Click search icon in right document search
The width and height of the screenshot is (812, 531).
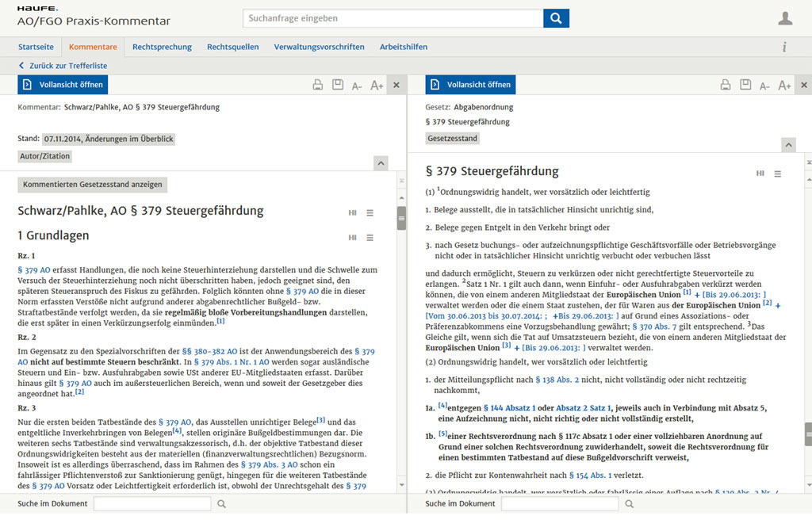tap(629, 503)
